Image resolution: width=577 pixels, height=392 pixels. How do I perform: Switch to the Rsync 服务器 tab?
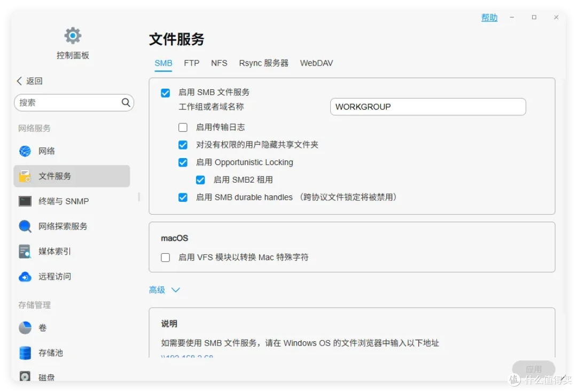click(263, 63)
